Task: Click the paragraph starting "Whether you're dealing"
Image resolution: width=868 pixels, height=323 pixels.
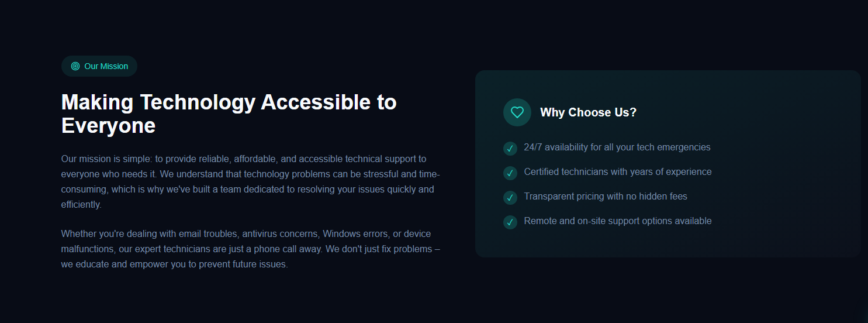Action: 250,249
